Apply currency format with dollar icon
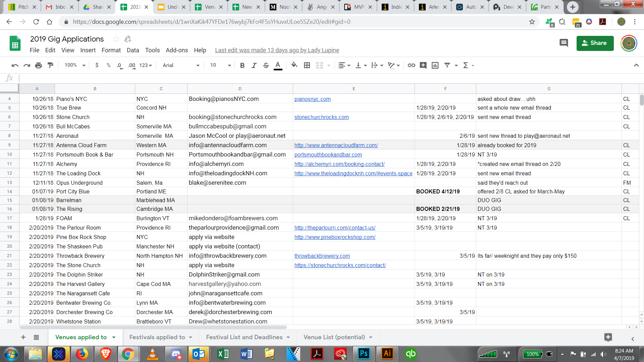The image size is (644, 362). click(97, 65)
